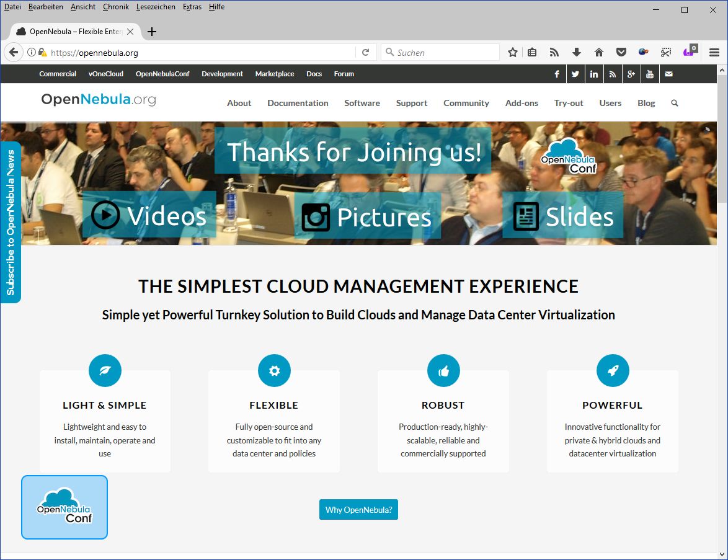Click the padlock warning icon

42,53
